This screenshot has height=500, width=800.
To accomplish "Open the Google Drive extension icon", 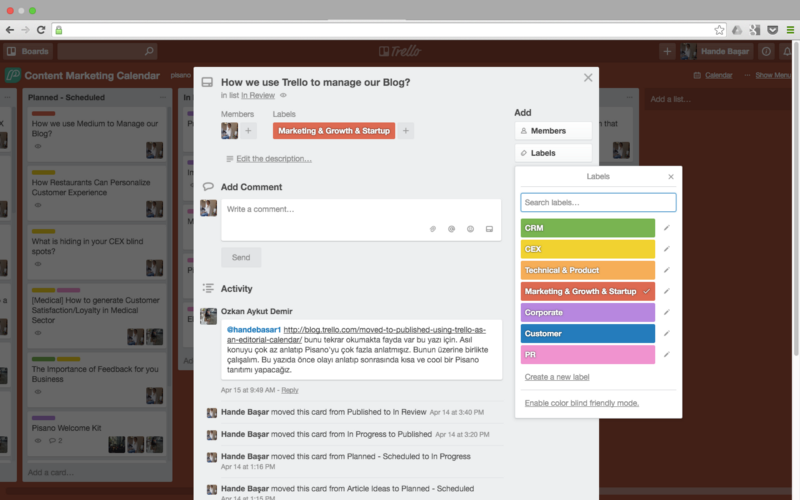I will click(x=737, y=30).
